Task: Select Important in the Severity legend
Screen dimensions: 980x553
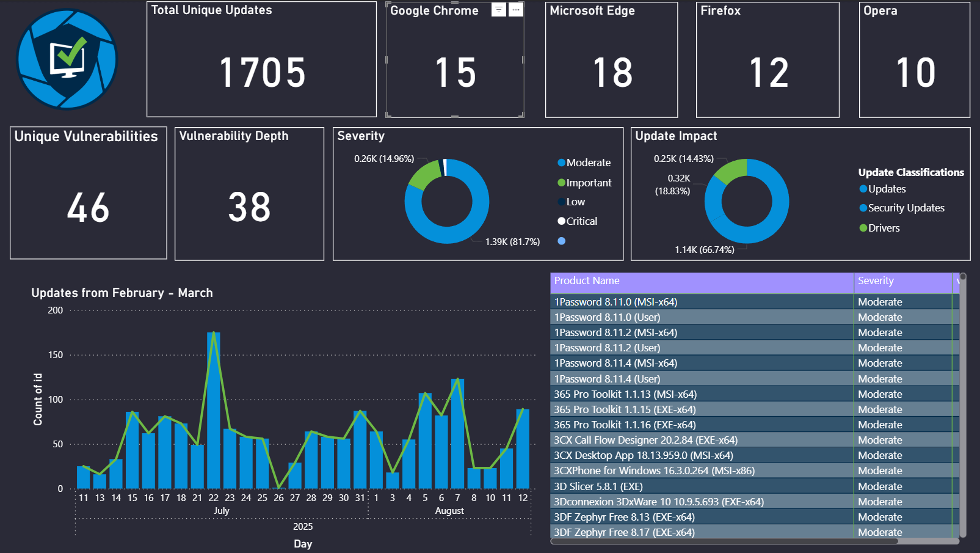Action: [584, 183]
